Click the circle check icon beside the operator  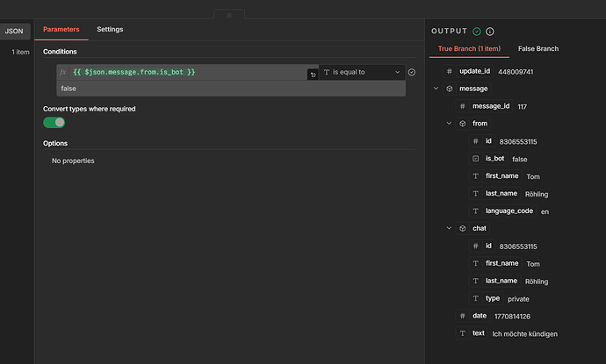coord(412,72)
